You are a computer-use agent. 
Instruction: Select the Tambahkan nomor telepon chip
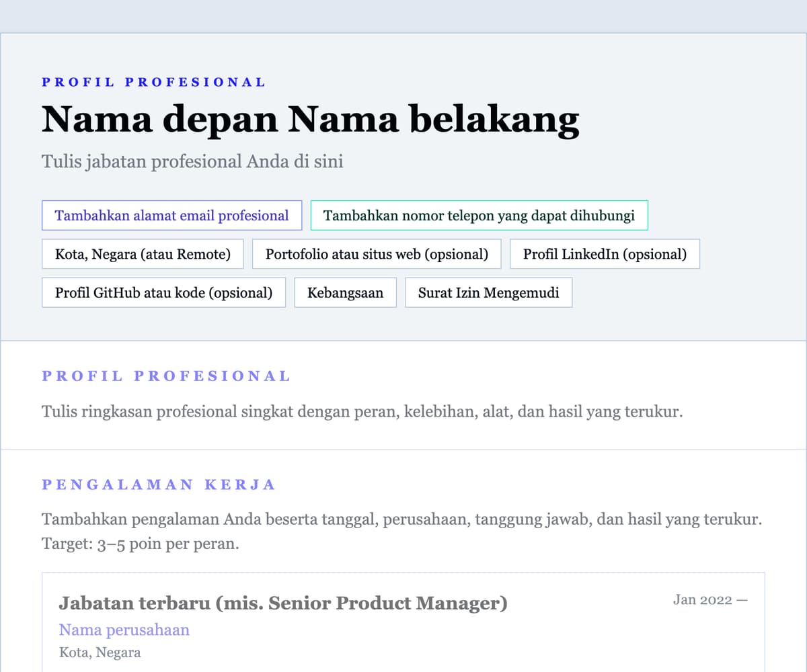479,215
